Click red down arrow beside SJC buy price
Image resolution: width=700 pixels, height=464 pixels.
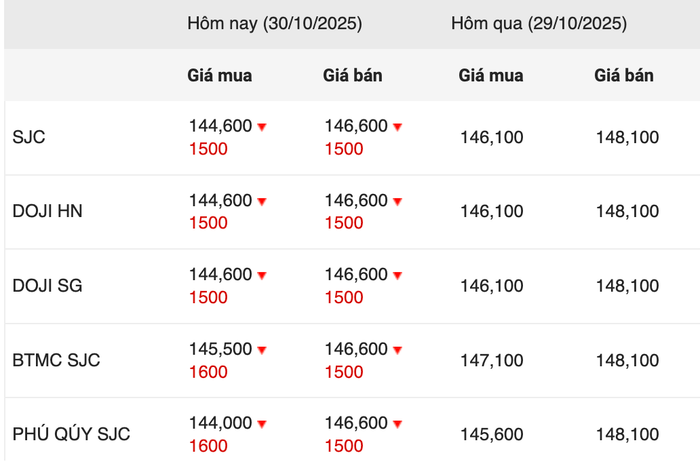click(x=262, y=127)
